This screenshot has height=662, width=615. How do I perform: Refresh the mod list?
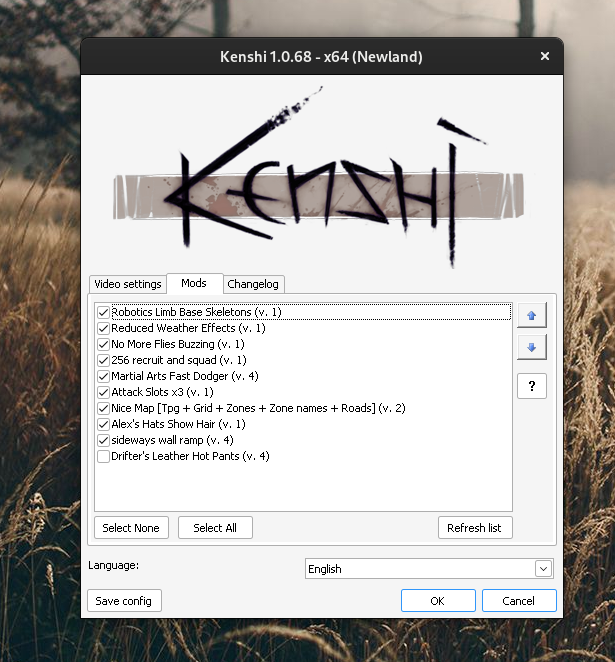(475, 528)
